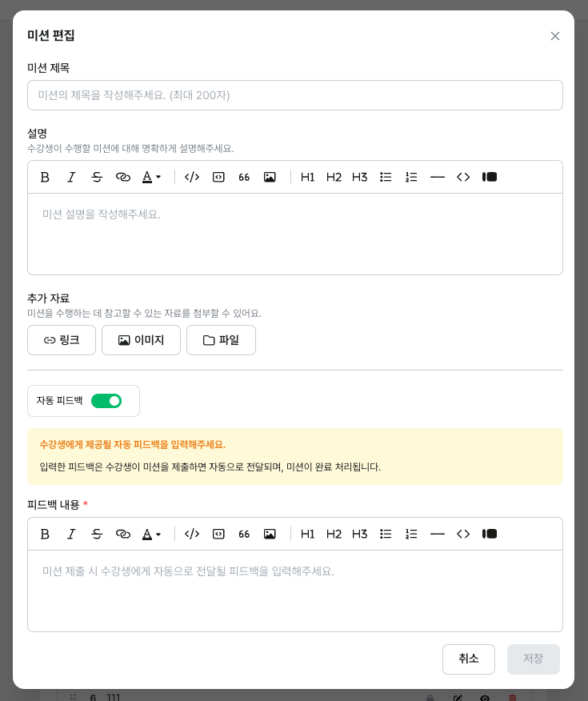The width and height of the screenshot is (588, 701).
Task: Insert an image in the 피드백 내용 editor
Action: (270, 534)
